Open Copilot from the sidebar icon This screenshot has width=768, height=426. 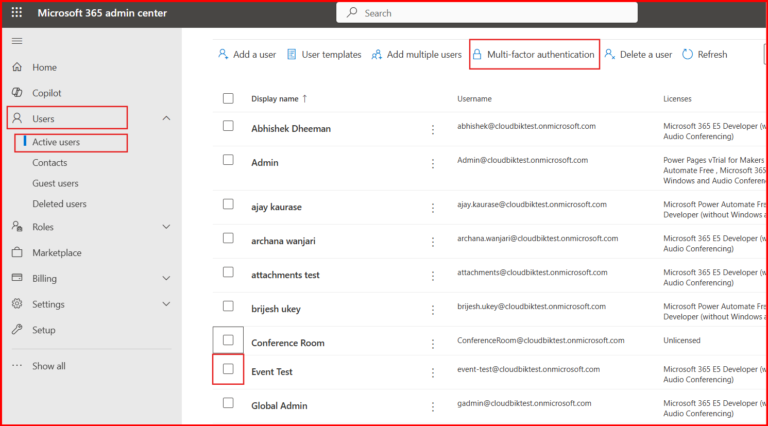point(17,93)
